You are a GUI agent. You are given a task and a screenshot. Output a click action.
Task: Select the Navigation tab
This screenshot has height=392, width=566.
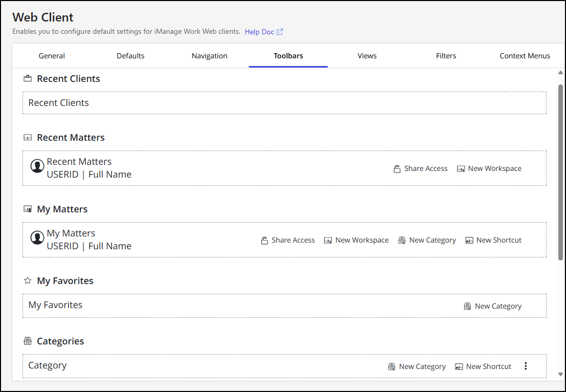click(x=209, y=56)
